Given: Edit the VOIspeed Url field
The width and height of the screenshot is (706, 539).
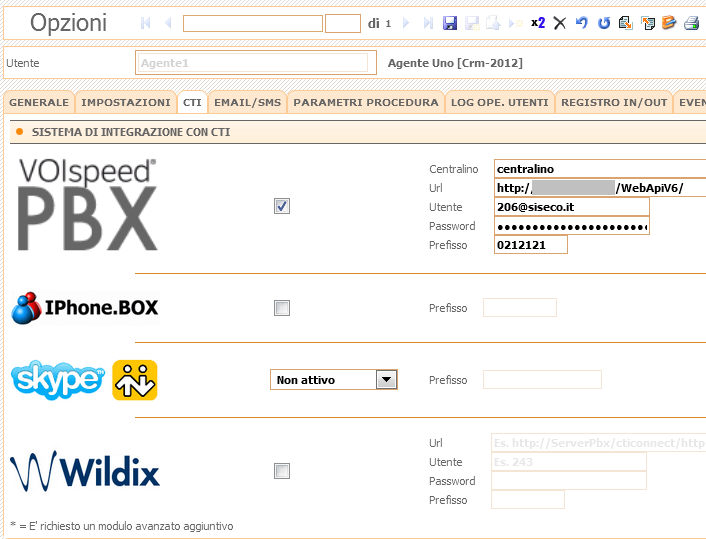Looking at the screenshot, I should 600,188.
